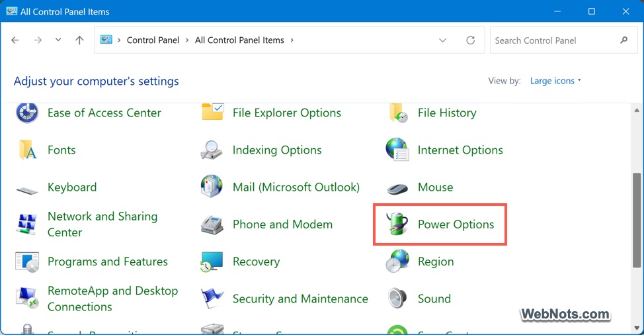Click the Recovery icon
Viewport: 644px width, 335px height.
tap(212, 262)
